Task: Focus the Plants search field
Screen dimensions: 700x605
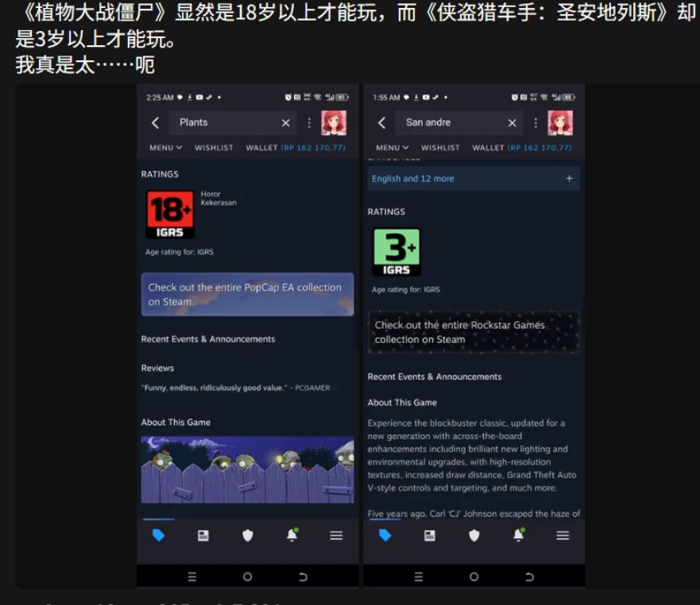Action: coord(233,123)
